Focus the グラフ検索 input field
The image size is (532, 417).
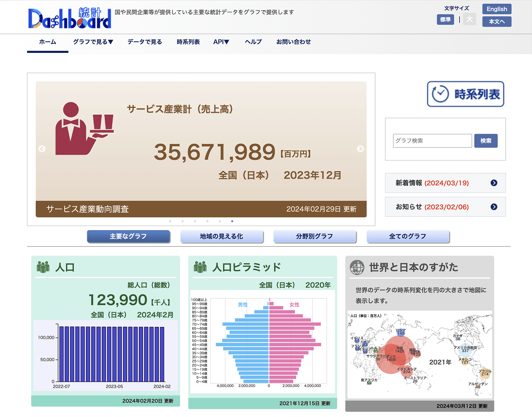432,141
